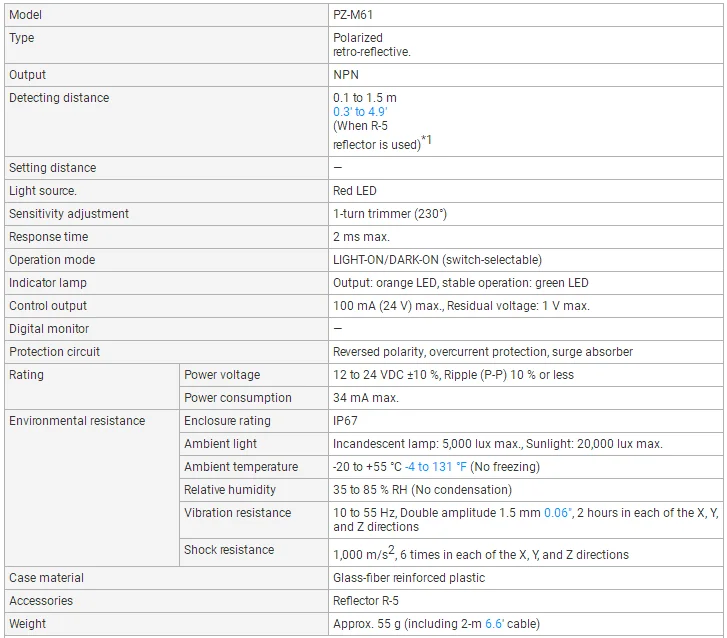Click the 'Enclosure rating' sub-label
727x638 pixels.
click(227, 421)
